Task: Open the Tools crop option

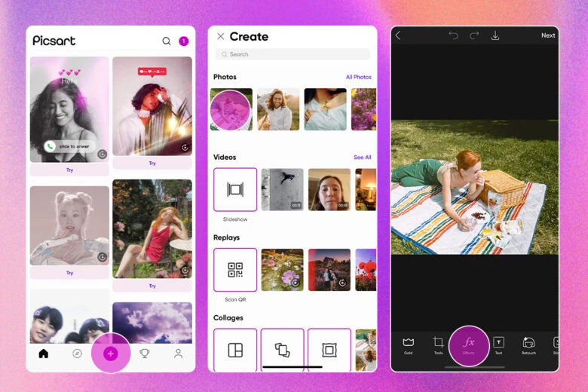Action: [438, 345]
